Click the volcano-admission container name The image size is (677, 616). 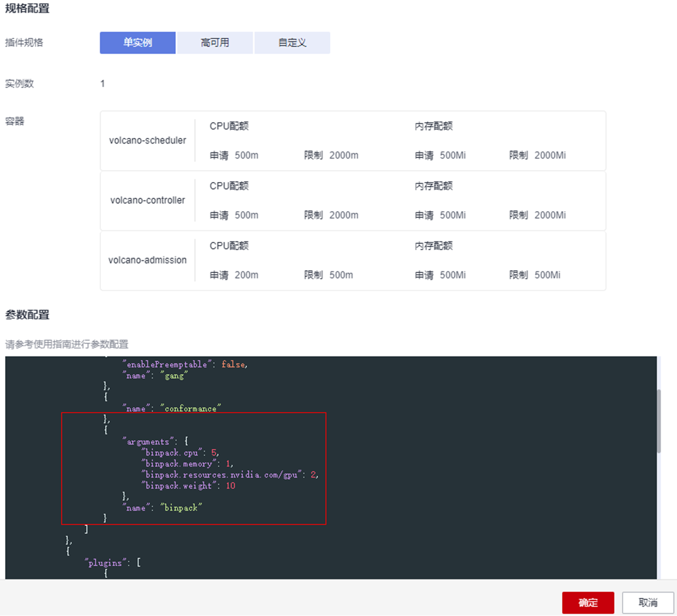(x=147, y=260)
